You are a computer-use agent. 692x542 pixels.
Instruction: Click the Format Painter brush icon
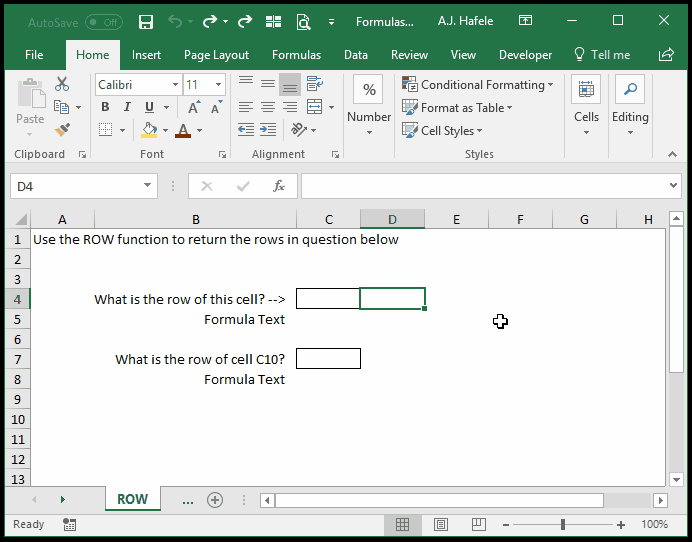click(x=62, y=130)
